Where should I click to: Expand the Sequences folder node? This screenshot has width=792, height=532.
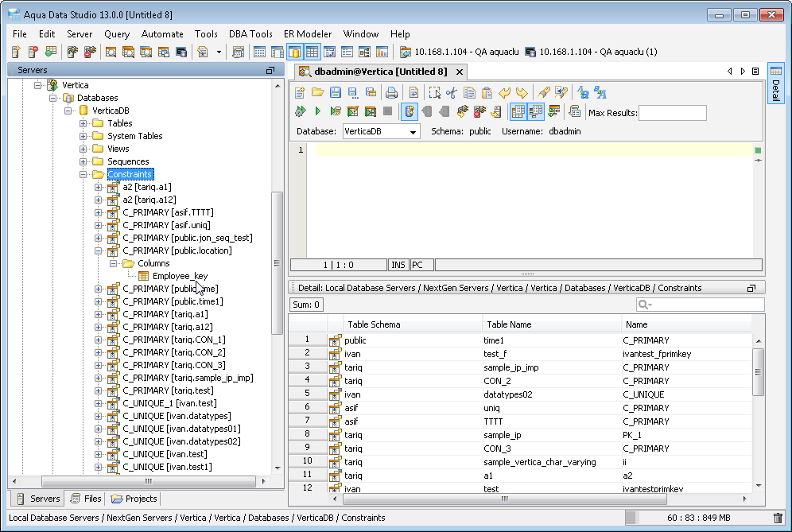tap(83, 161)
